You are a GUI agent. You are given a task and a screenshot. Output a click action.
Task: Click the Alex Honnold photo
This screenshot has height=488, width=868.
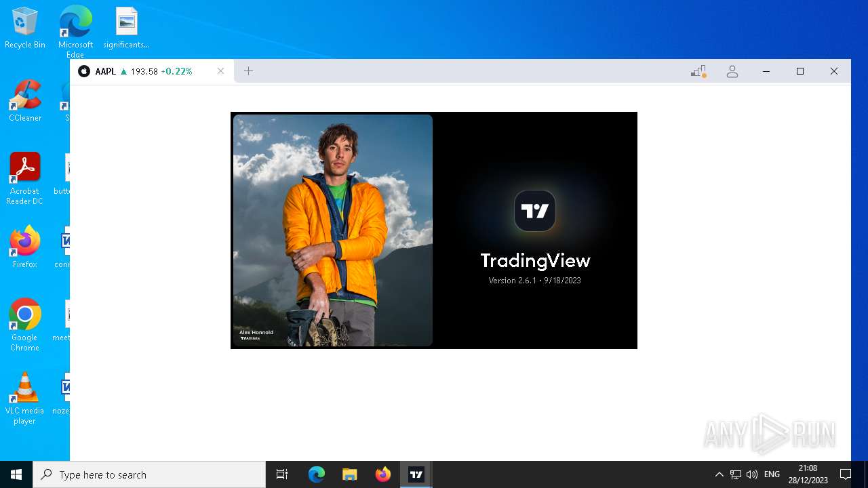333,230
